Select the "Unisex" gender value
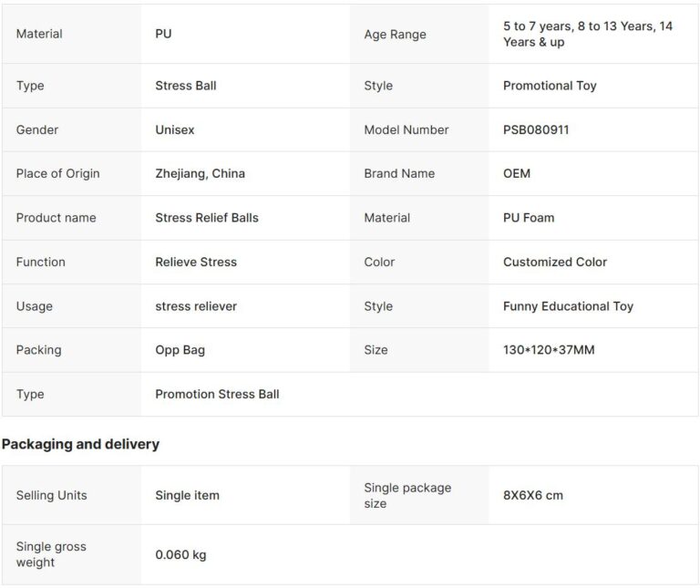The image size is (700, 588). point(175,129)
